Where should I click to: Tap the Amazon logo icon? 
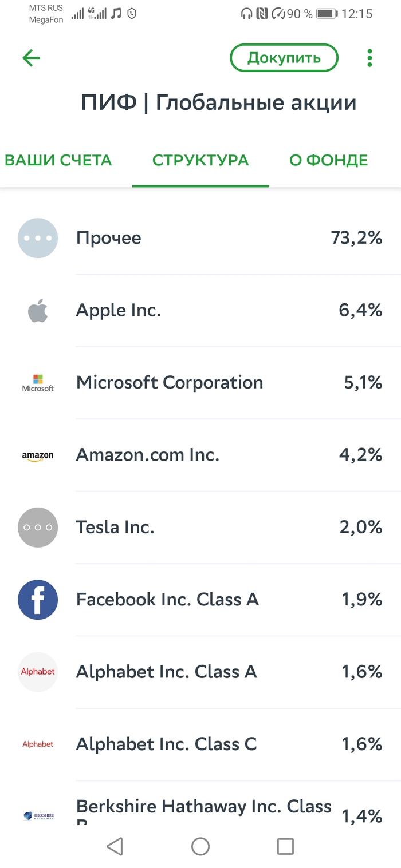click(38, 455)
